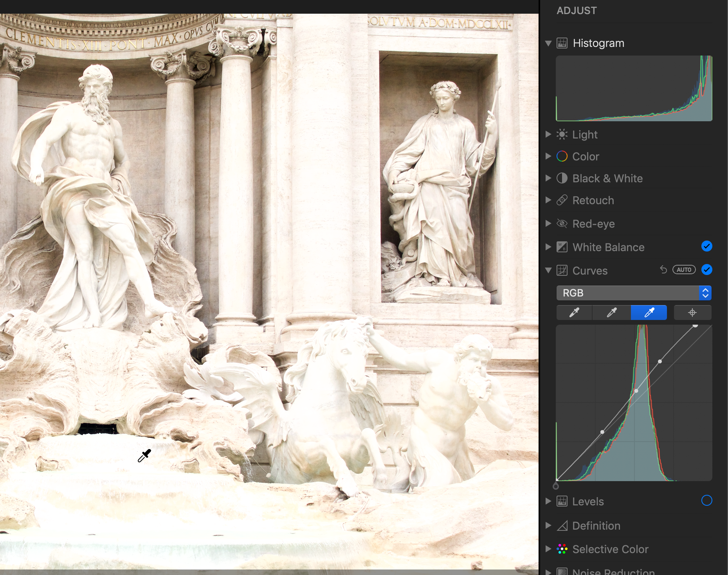
Task: Click the AUTO button for Curves
Action: coord(684,270)
